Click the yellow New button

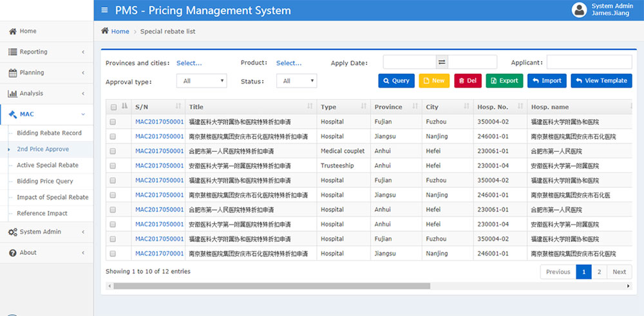point(434,81)
